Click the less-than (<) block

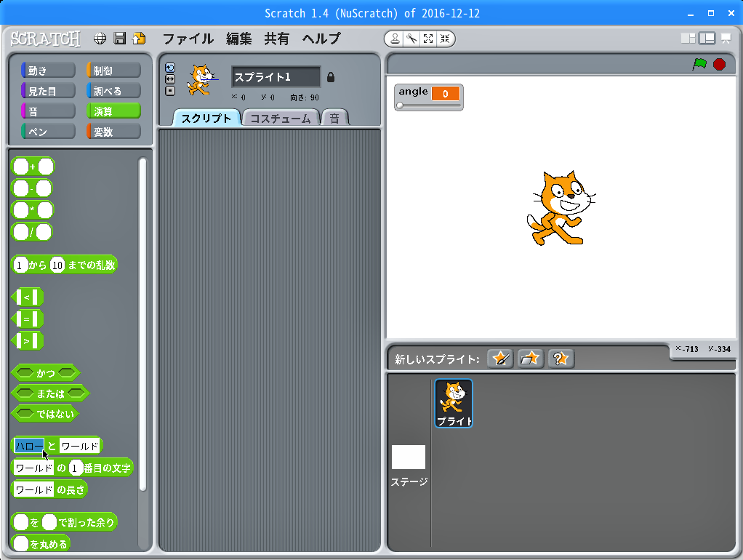27,297
